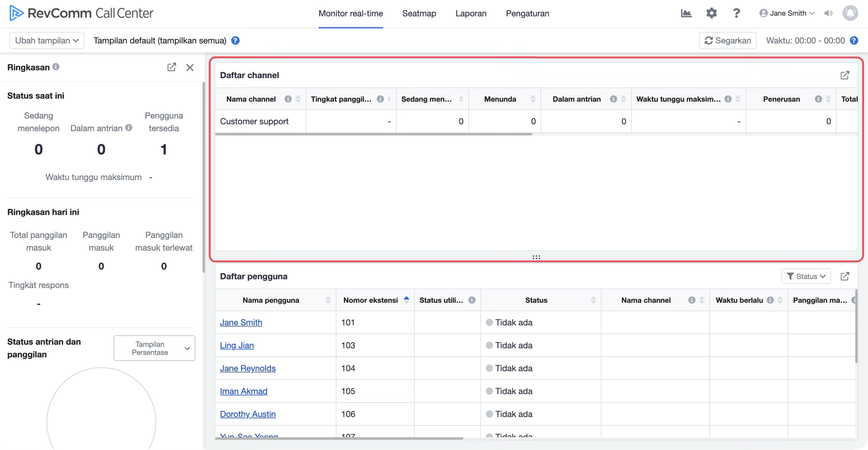Open the Laporan tab
This screenshot has height=450, width=868.
[x=471, y=14]
